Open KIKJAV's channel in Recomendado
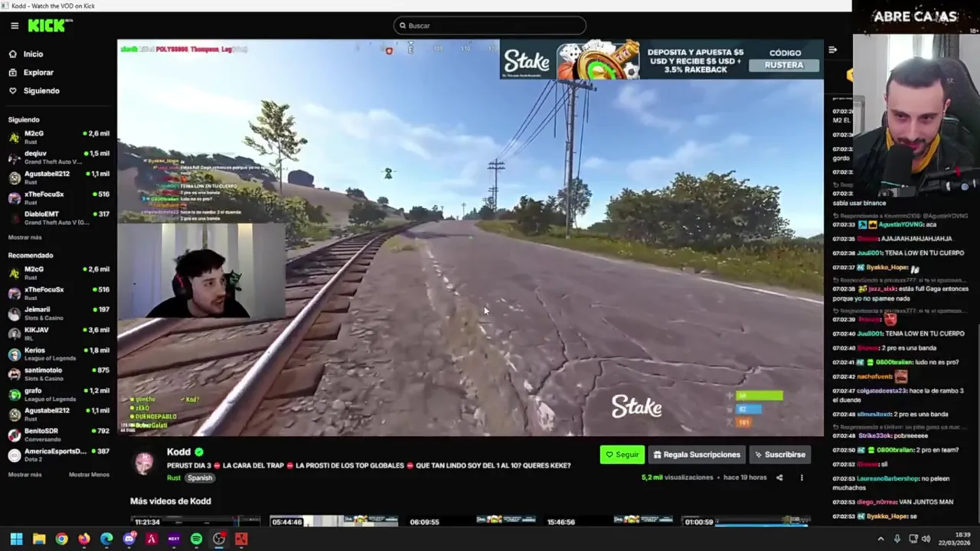This screenshot has height=551, width=980. (59, 333)
